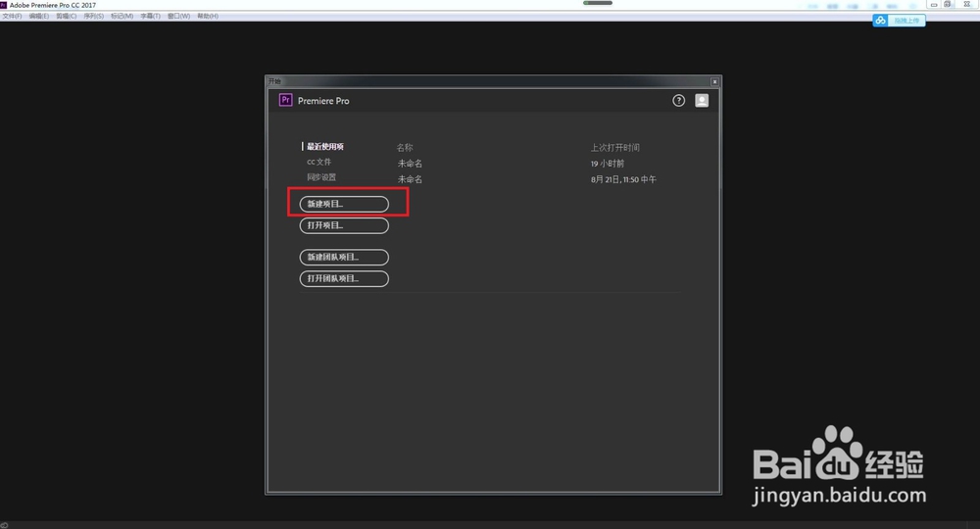Select the 同步设置 tab
Viewport: 980px width, 529px height.
[321, 177]
